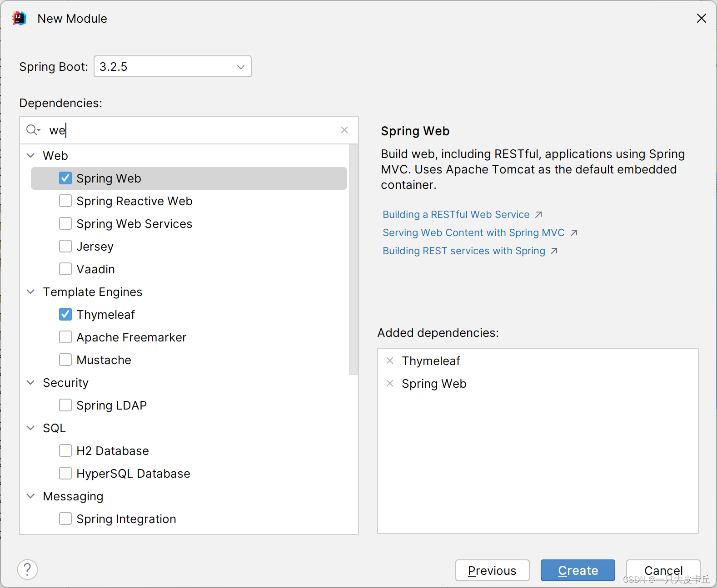The height and width of the screenshot is (588, 717).
Task: Collapse the Messaging category
Action: click(x=30, y=496)
